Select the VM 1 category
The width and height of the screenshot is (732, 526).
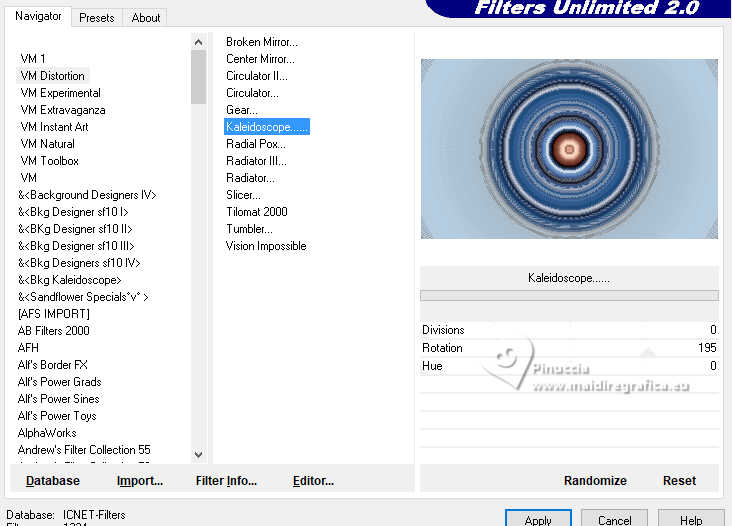(33, 59)
